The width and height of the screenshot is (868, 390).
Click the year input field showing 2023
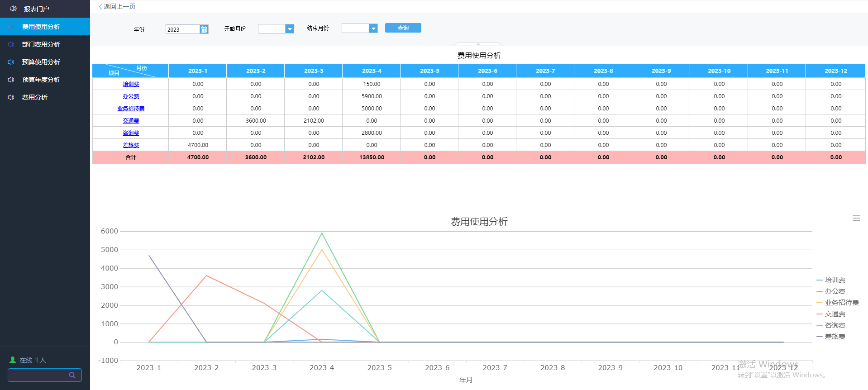[182, 29]
